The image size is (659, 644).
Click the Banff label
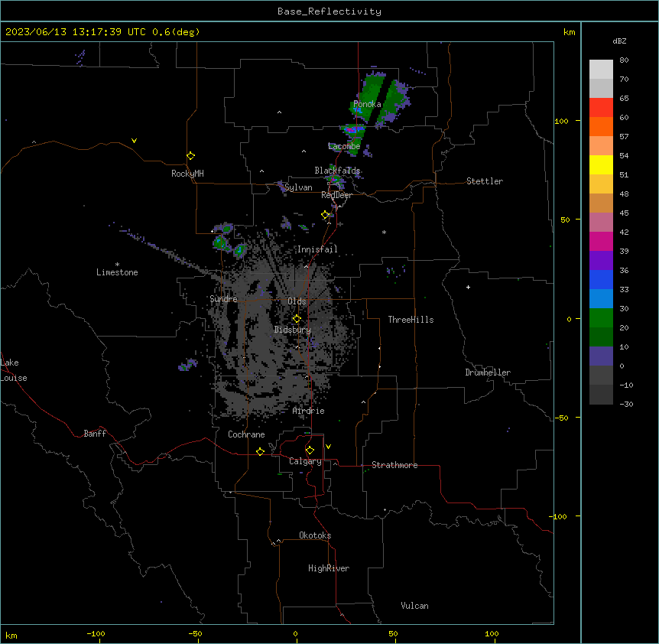[95, 434]
